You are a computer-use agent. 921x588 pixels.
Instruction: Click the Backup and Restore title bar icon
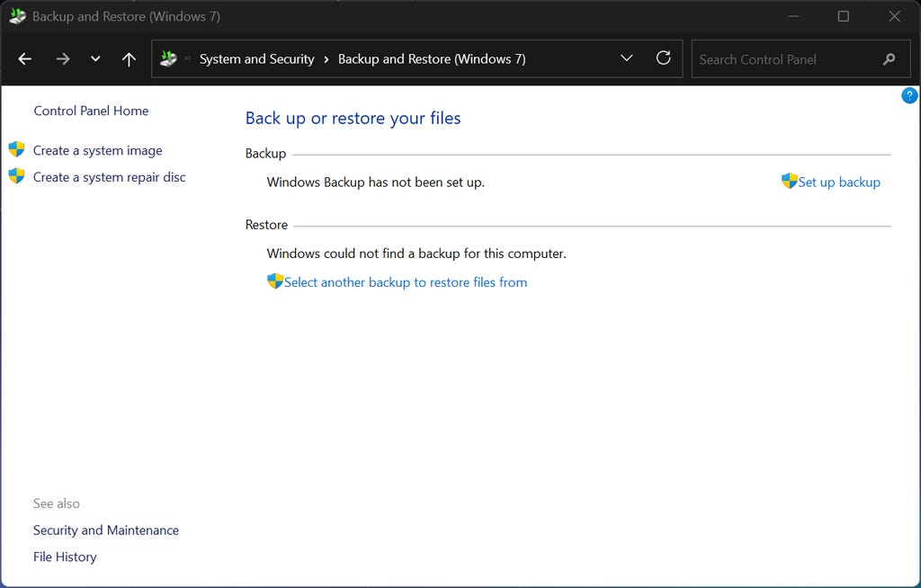pos(17,16)
